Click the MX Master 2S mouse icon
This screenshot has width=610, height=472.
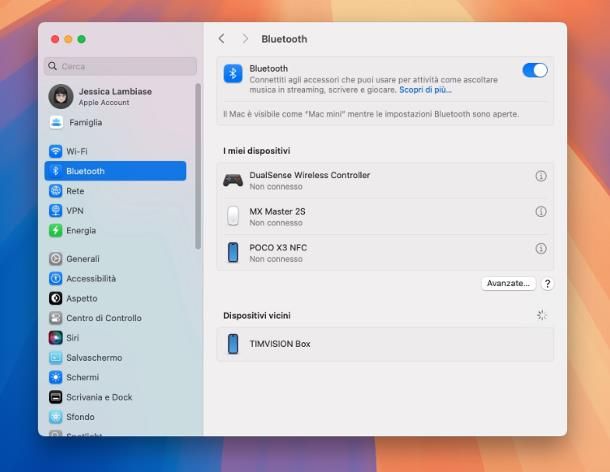coord(233,216)
